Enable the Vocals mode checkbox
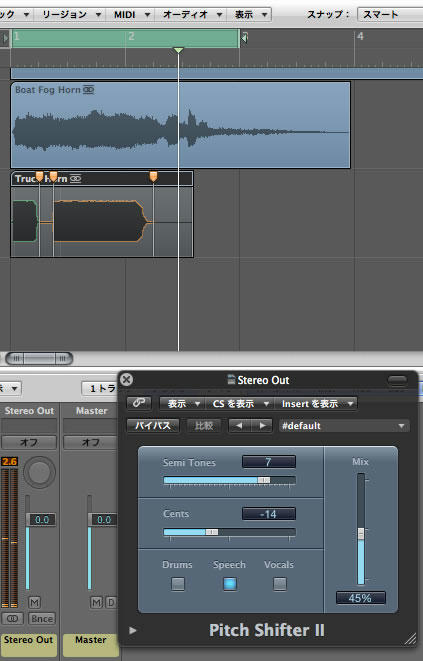This screenshot has height=661, width=423. [280, 584]
